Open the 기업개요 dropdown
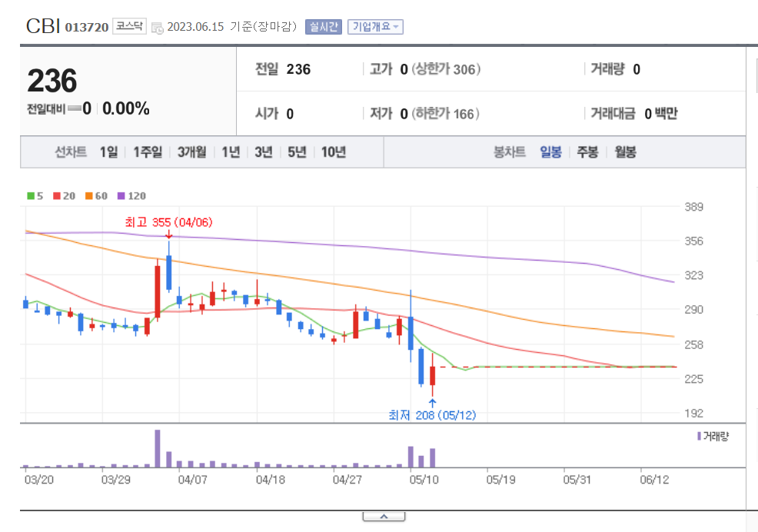The image size is (758, 532). click(x=375, y=27)
